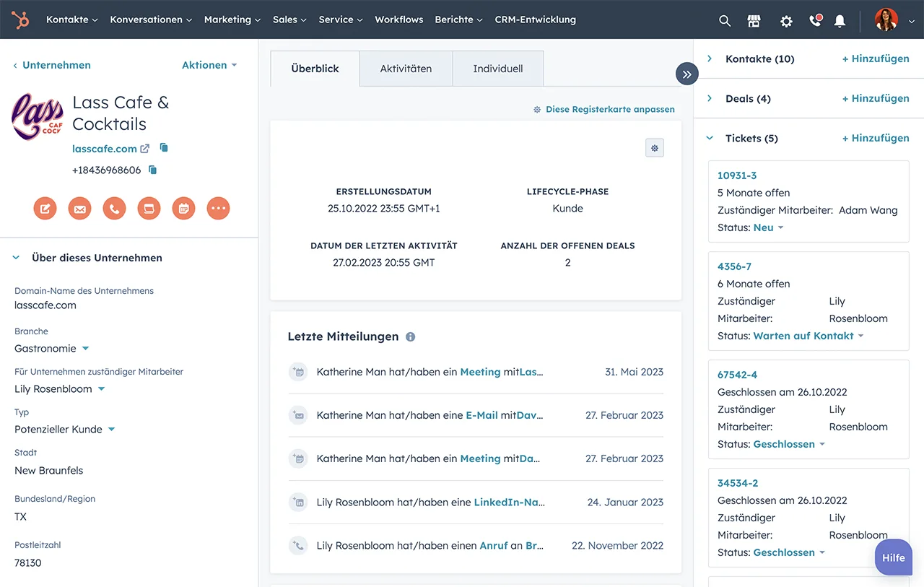Click Diese Registerkarte anpassen
Image resolution: width=924 pixels, height=587 pixels.
pyautogui.click(x=603, y=110)
